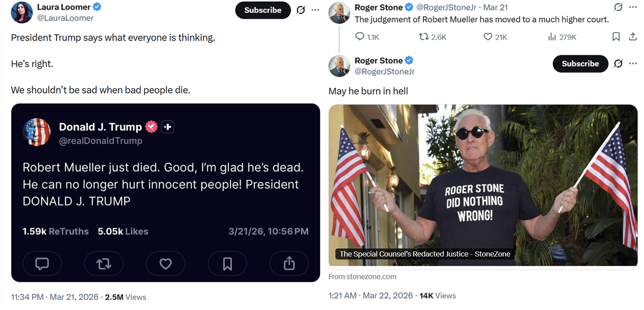644x310 pixels.
Task: Click the ReTruth icon on the quoted post
Action: [104, 264]
